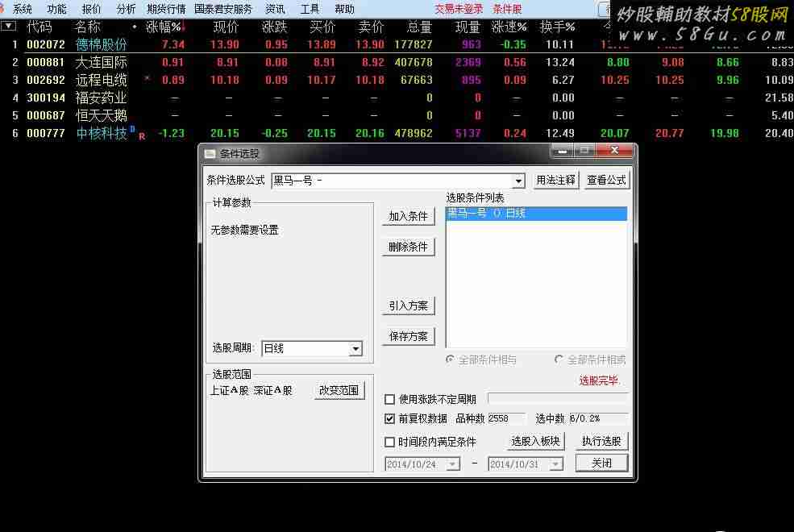Minimize the 条件选股 dialog
Screen dimensions: 794x532
[562, 151]
